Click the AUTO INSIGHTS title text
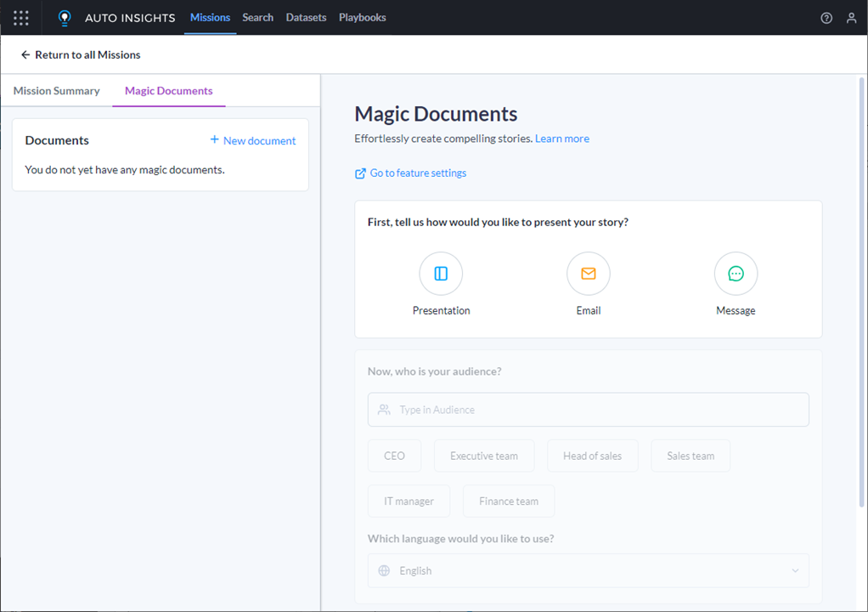The image size is (868, 612). pos(130,18)
